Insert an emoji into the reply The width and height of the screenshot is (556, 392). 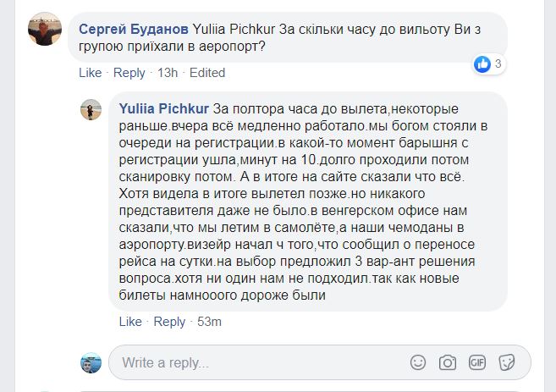(x=418, y=362)
